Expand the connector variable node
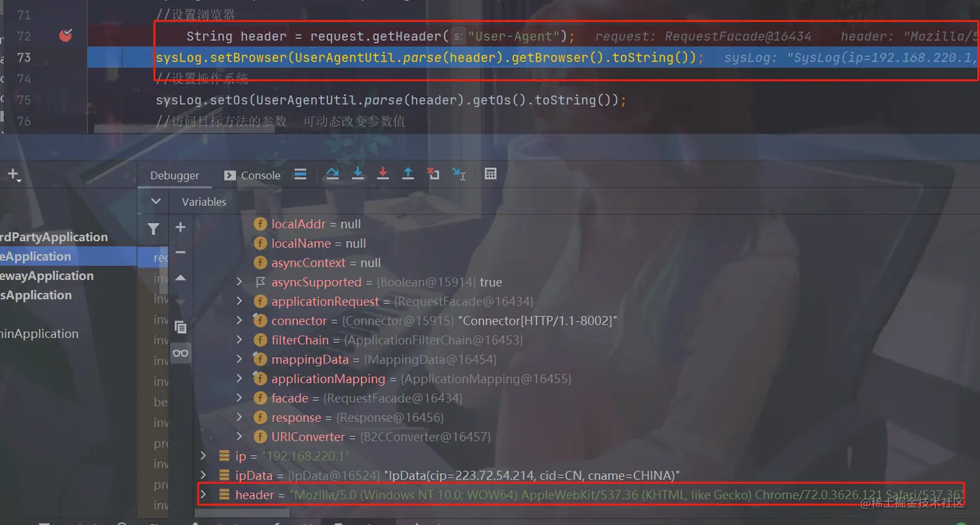 (x=239, y=321)
